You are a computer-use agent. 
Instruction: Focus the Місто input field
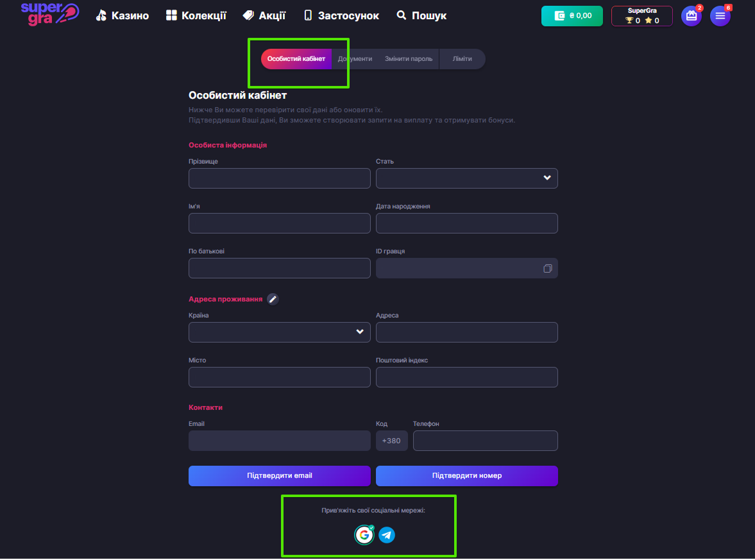[279, 377]
